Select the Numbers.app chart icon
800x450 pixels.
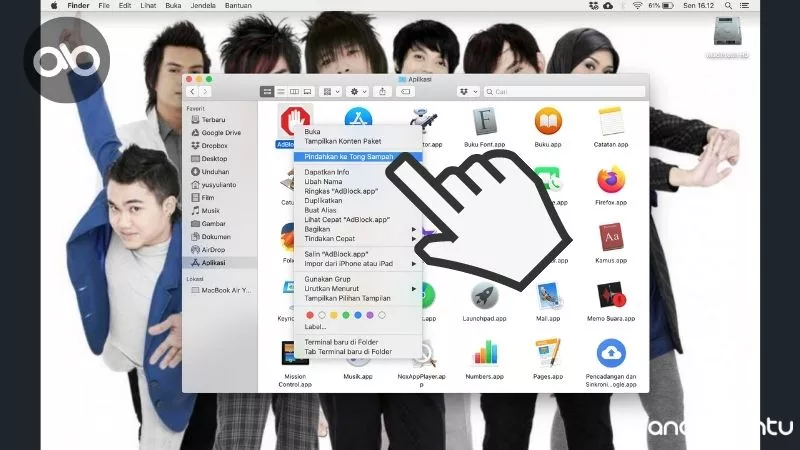pyautogui.click(x=484, y=353)
